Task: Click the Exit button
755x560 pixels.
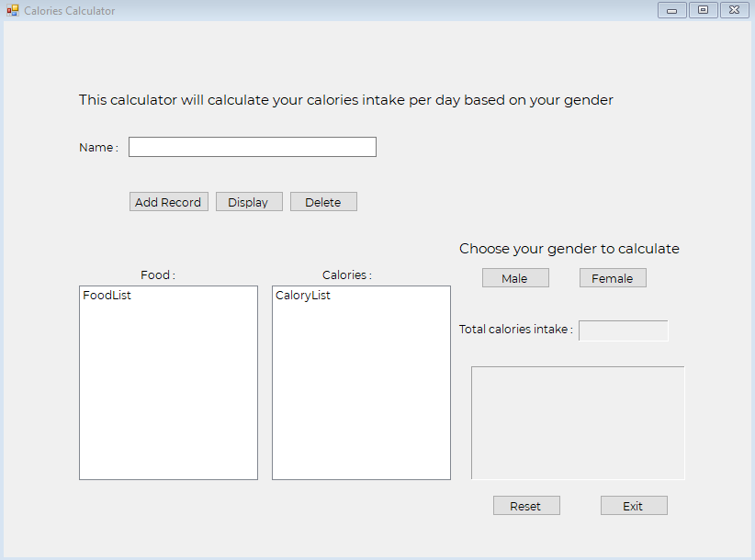Action: 634,506
